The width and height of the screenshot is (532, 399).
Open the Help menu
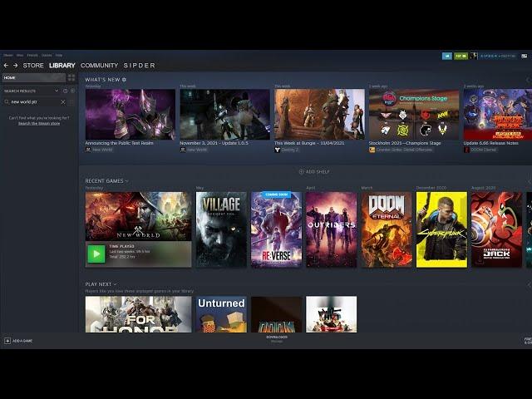[x=59, y=55]
